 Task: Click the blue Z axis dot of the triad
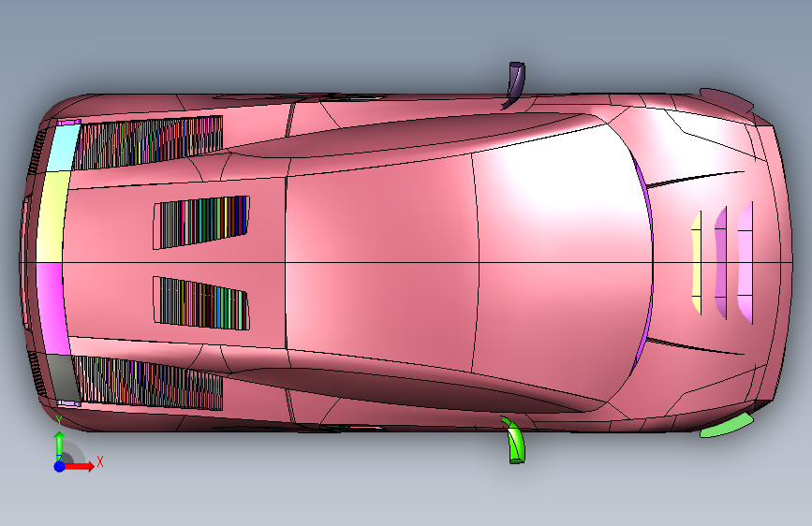60,466
